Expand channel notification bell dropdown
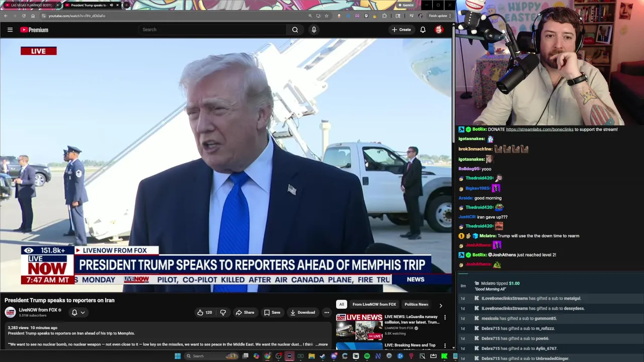This screenshot has width=644, height=362. [x=78, y=312]
